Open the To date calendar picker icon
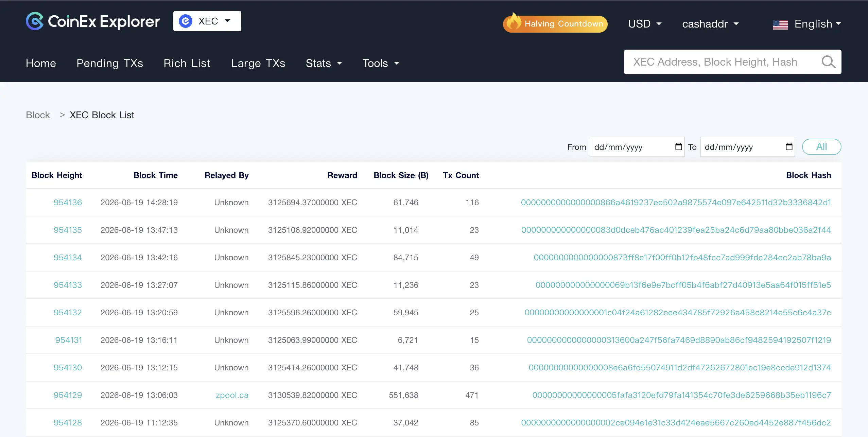The width and height of the screenshot is (868, 437). click(x=789, y=147)
